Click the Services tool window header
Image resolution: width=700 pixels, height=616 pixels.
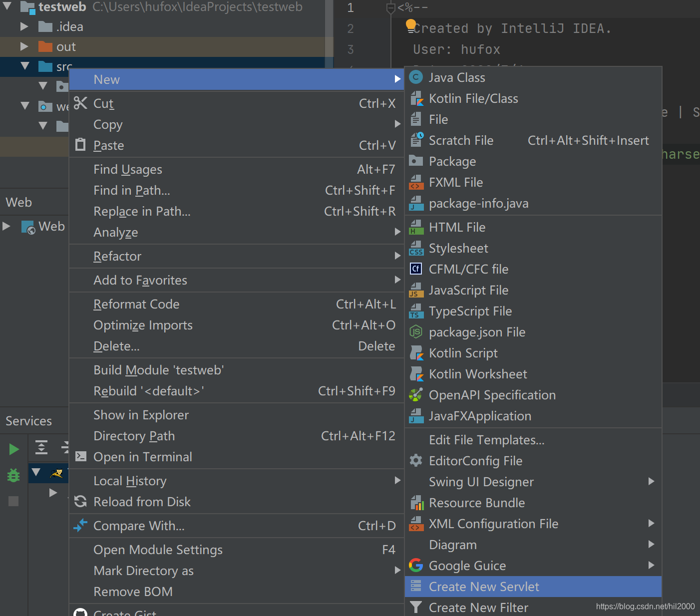pyautogui.click(x=28, y=421)
